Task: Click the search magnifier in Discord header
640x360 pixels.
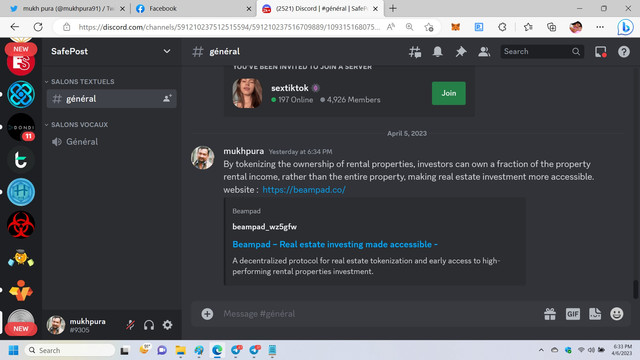Action: pos(576,51)
